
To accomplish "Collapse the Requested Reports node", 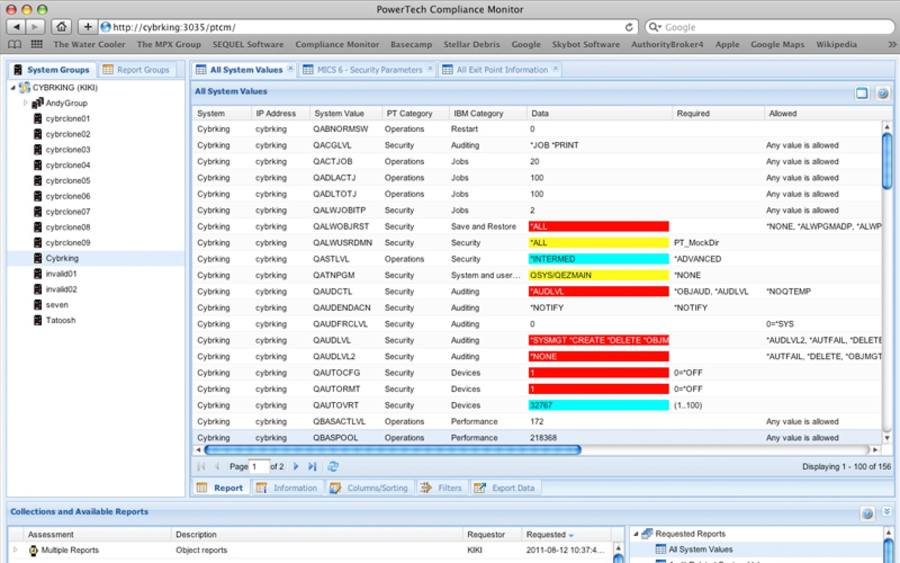I will point(636,534).
